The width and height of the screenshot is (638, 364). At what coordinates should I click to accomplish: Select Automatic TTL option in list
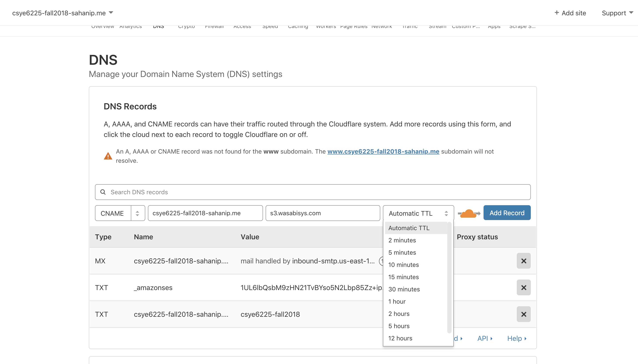tap(416, 228)
